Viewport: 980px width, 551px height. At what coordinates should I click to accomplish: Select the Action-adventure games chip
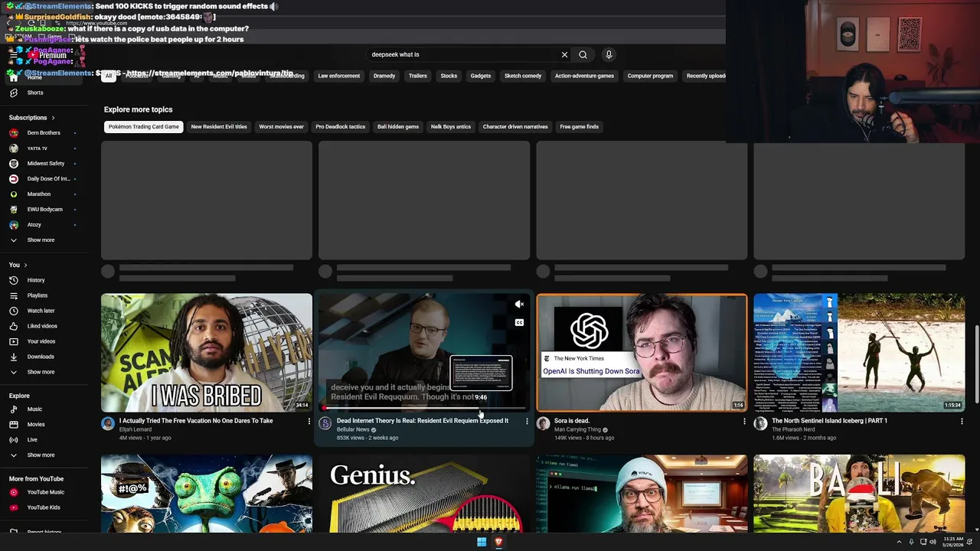(584, 76)
